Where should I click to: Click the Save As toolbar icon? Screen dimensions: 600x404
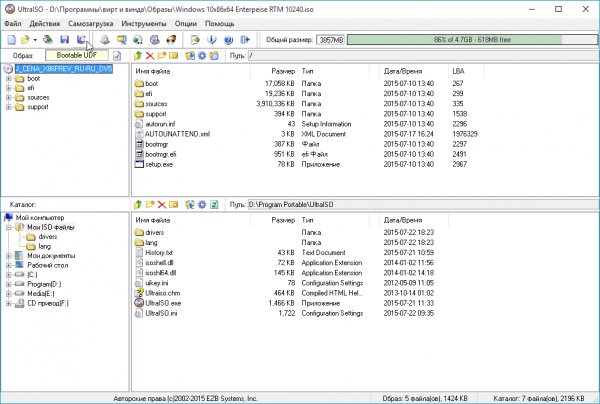[x=81, y=40]
